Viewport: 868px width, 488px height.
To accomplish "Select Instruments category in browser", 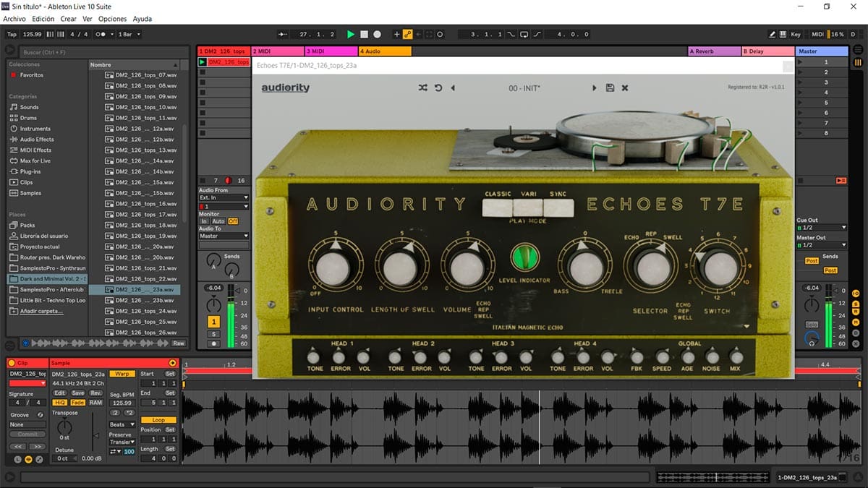I will (35, 129).
